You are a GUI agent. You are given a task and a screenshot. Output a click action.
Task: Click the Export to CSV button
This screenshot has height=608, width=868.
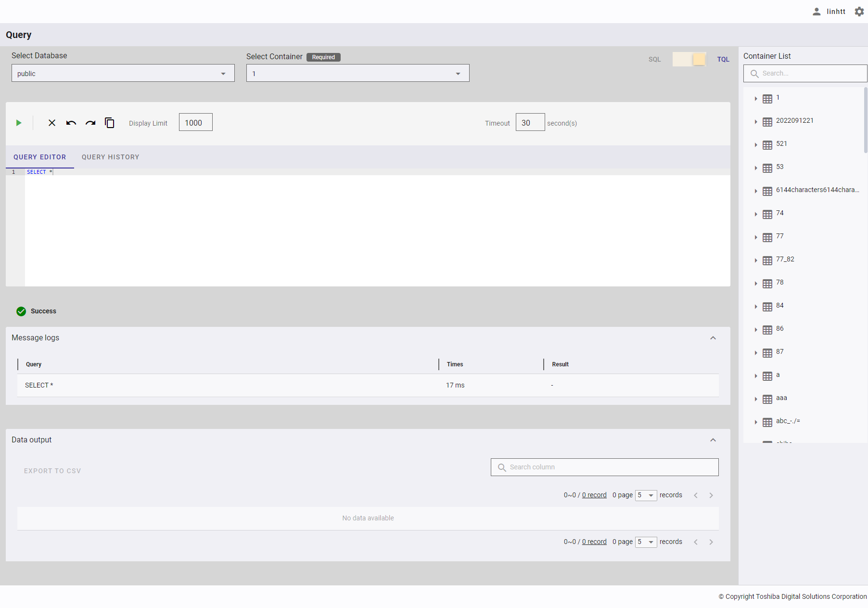[52, 471]
